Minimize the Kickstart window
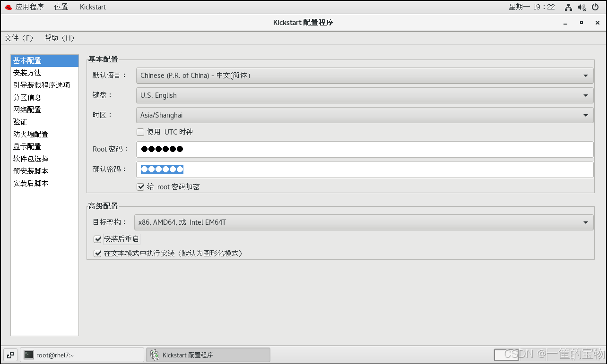 click(565, 23)
